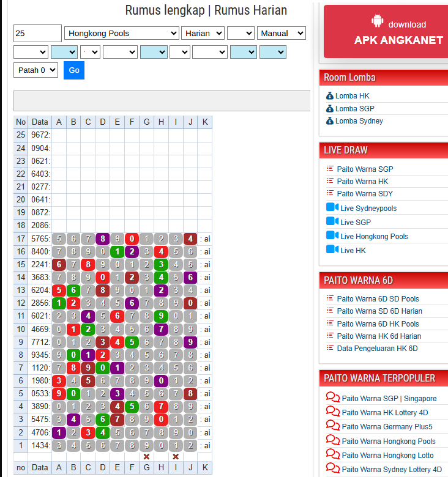
Task: Open Paito Warna 6D HK Pools link
Action: [378, 324]
